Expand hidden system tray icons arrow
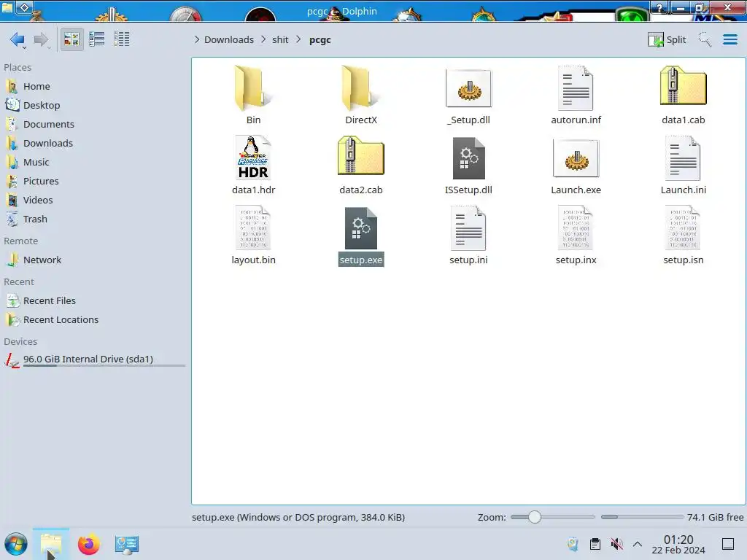 click(638, 544)
